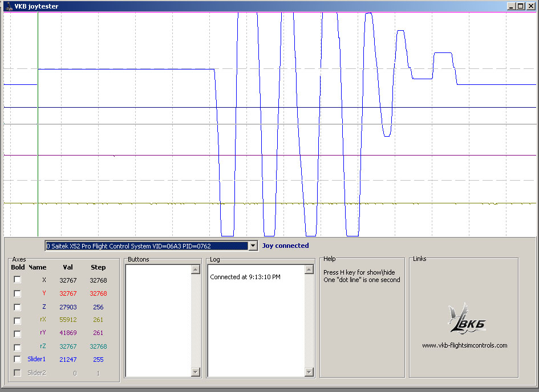Open the www.vkb-flightsimcontrols.com link
This screenshot has height=392, width=539.
click(x=464, y=345)
